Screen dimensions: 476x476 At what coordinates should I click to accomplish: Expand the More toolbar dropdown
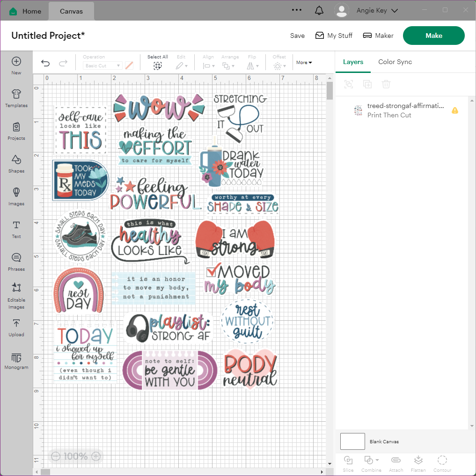[304, 63]
